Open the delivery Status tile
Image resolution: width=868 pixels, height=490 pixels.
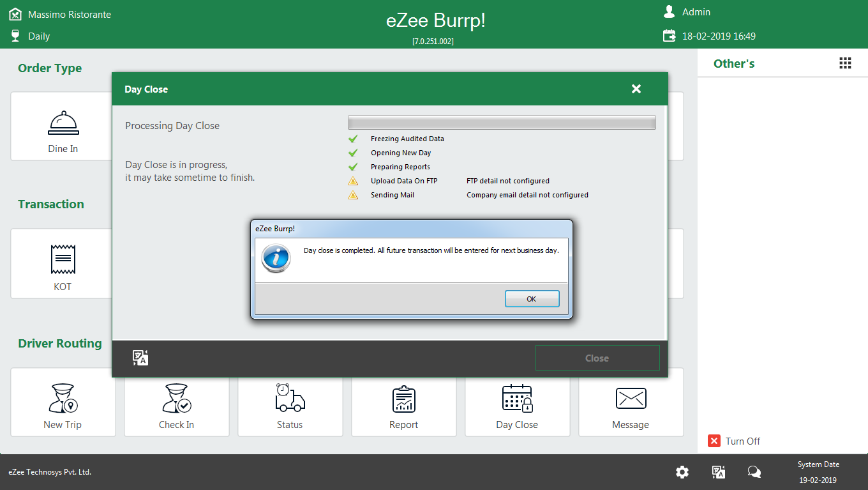pyautogui.click(x=290, y=402)
